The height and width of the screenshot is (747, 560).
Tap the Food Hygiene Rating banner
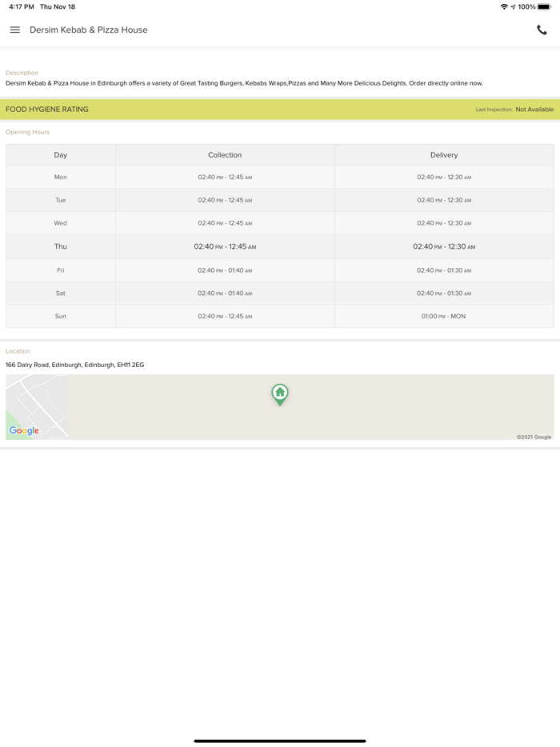280,109
